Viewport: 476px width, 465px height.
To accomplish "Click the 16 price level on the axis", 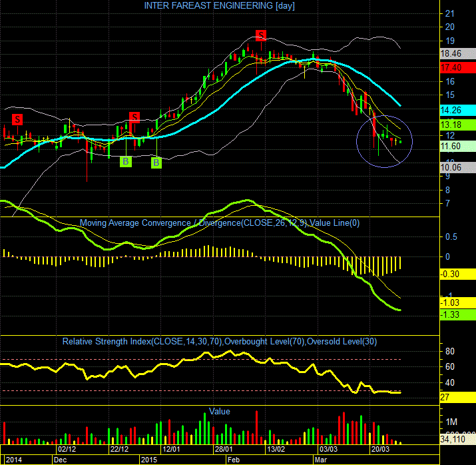I will click(x=450, y=81).
